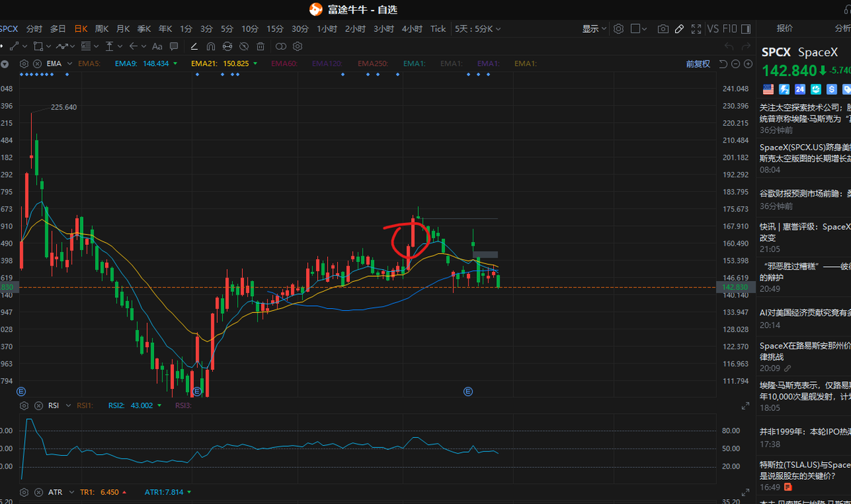Activate the magnet snap tool
The height and width of the screenshot is (504, 851).
coord(211,46)
